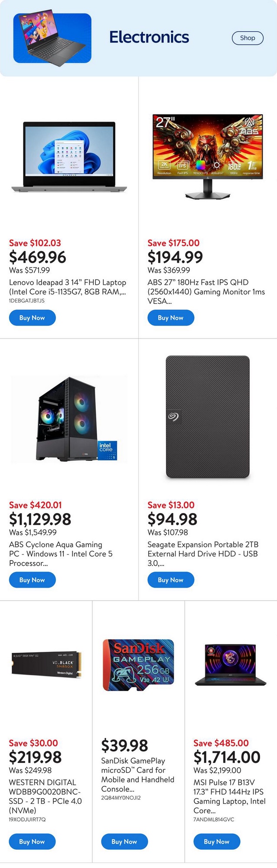
Task: Open the Lenovo Ideapad 3 title link
Action: coord(68,287)
